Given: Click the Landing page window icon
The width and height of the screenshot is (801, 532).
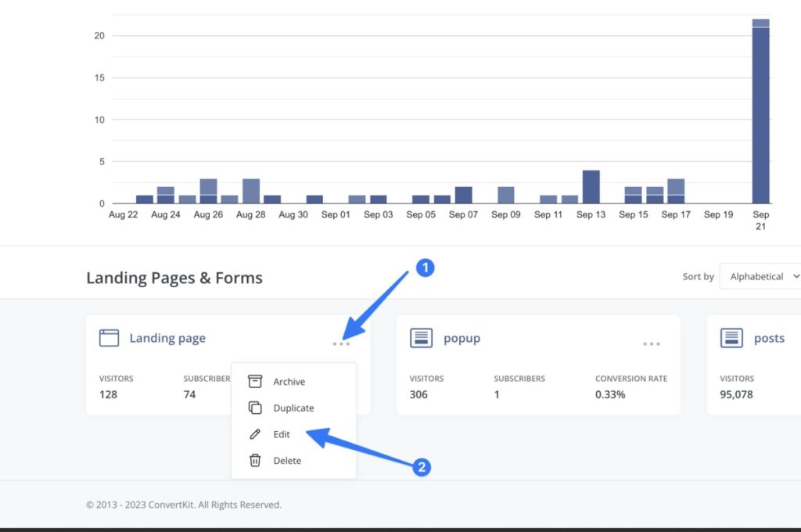Looking at the screenshot, I should pos(109,338).
